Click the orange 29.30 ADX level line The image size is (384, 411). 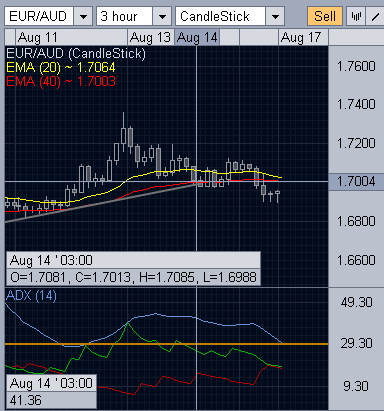(167, 344)
